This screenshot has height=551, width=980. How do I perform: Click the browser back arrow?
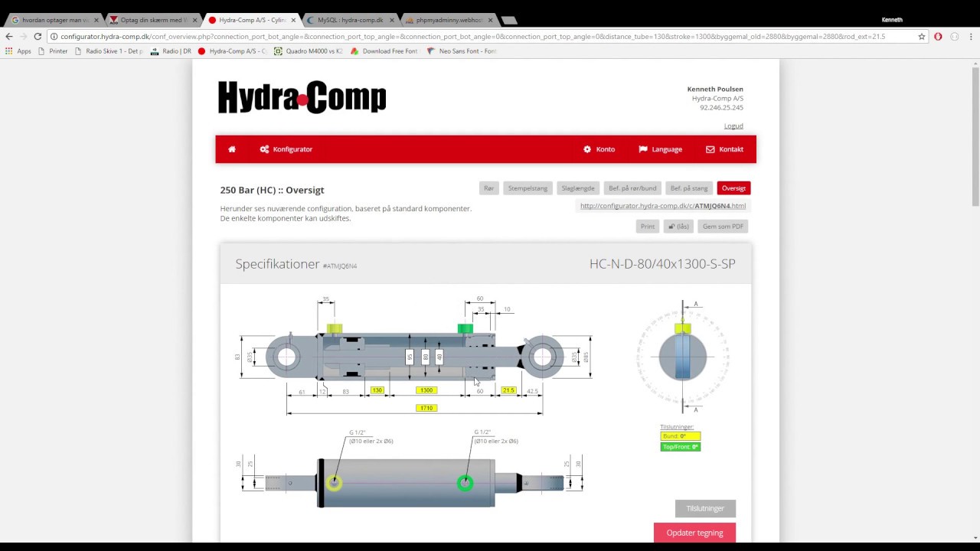(x=9, y=36)
